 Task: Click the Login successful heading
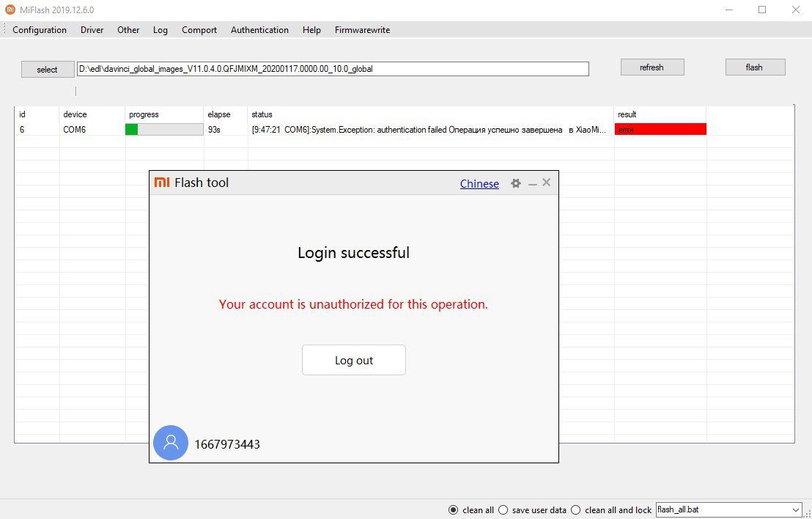point(354,253)
